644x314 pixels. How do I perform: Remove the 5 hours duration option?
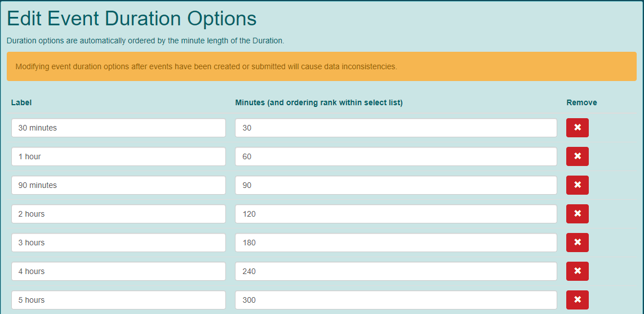coord(577,300)
